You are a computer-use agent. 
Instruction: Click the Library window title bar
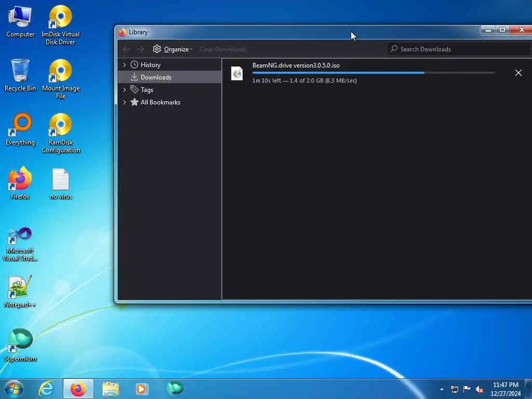pyautogui.click(x=299, y=32)
